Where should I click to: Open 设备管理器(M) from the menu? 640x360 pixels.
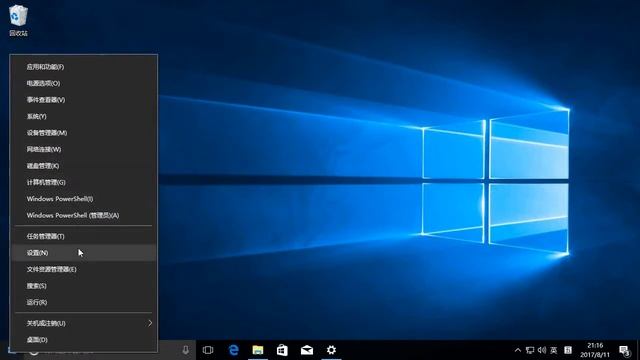83,133
